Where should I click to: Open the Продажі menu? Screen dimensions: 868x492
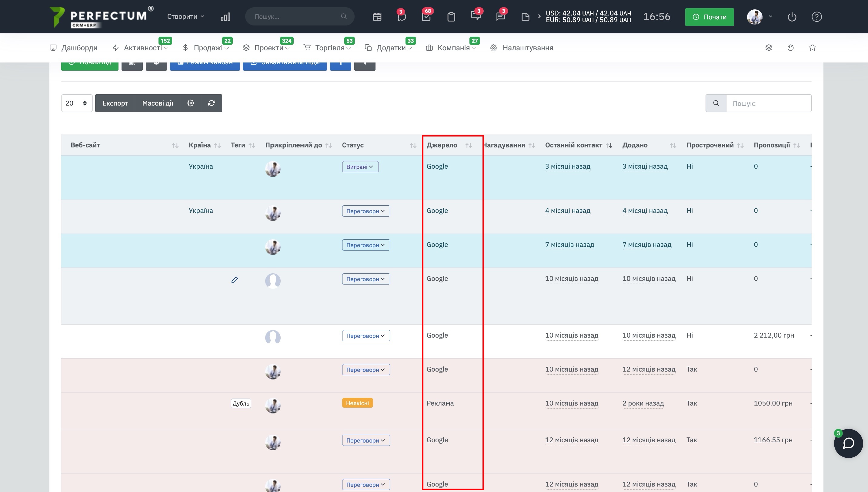coord(208,48)
